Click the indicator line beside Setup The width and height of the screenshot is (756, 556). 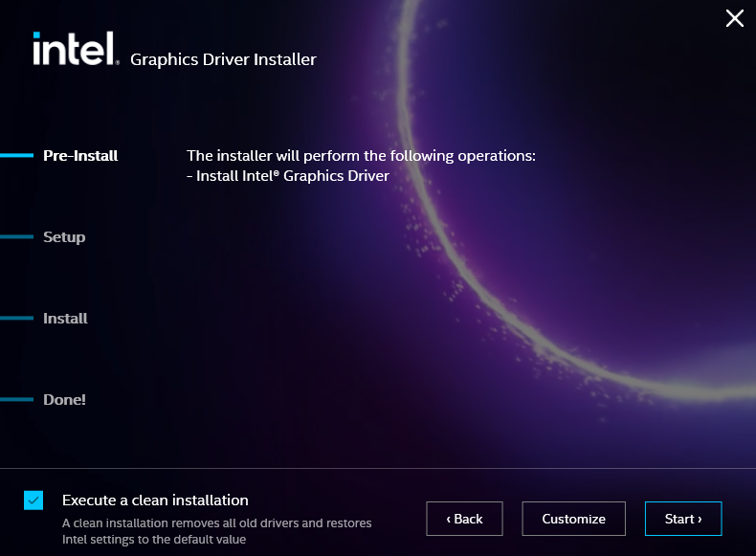[x=16, y=237]
